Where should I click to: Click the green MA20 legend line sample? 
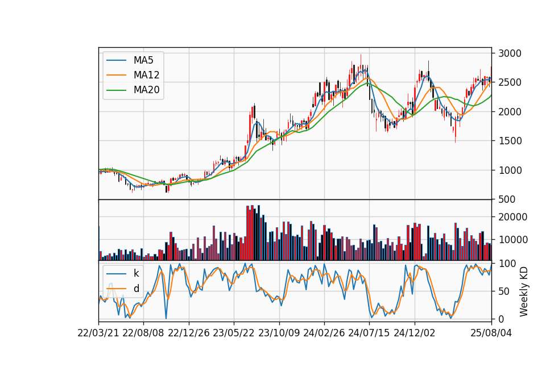tap(116, 90)
